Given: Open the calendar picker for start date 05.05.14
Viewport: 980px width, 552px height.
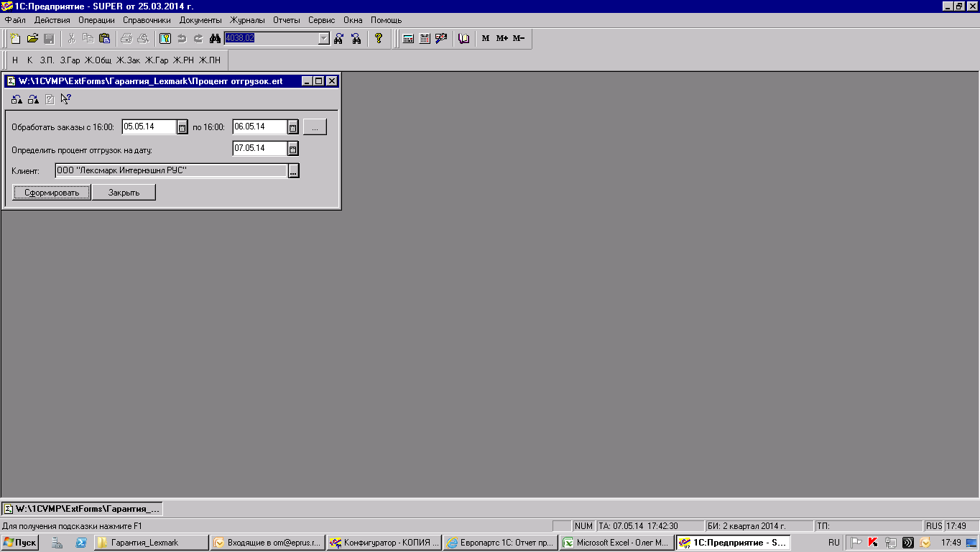Looking at the screenshot, I should [x=182, y=127].
